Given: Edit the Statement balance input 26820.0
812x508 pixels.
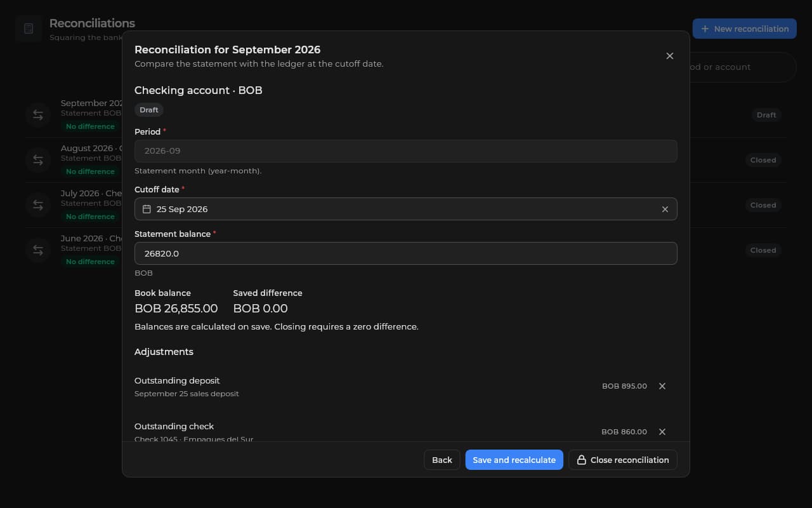Looking at the screenshot, I should (406, 253).
